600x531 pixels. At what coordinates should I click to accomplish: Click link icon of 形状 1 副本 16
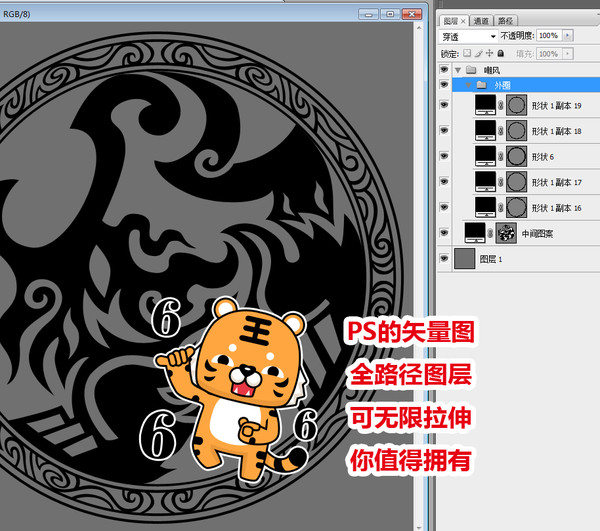tap(501, 208)
